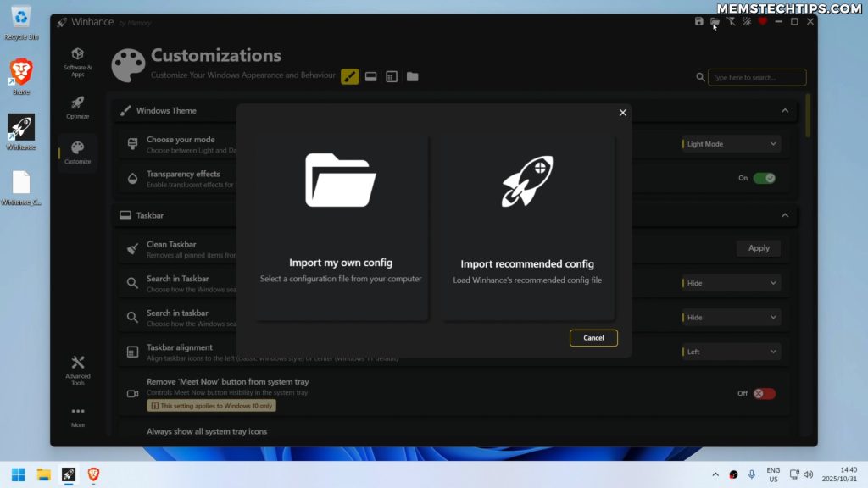The height and width of the screenshot is (488, 868).
Task: Open the Customizations palette icon
Action: (128, 64)
